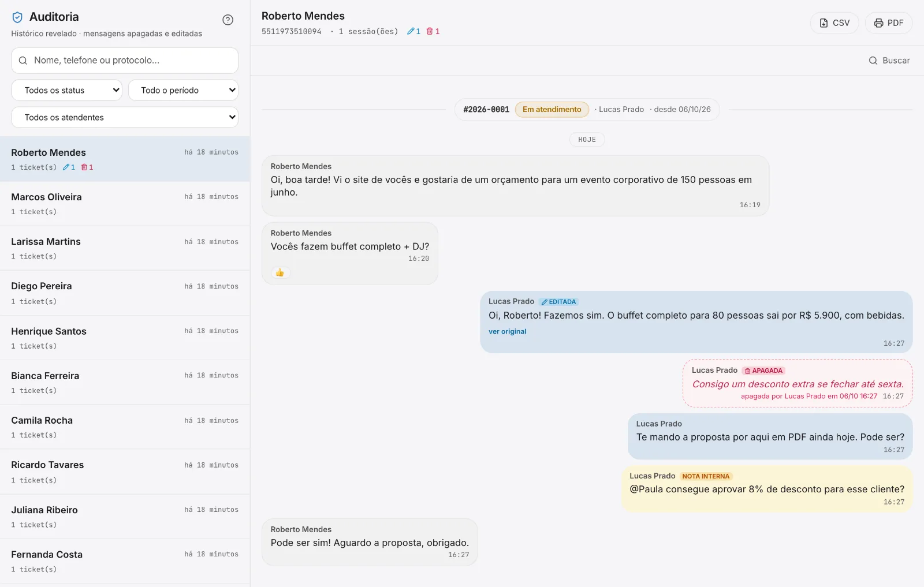Click the internal note mentioning @Paula
924x587 pixels.
(x=767, y=489)
